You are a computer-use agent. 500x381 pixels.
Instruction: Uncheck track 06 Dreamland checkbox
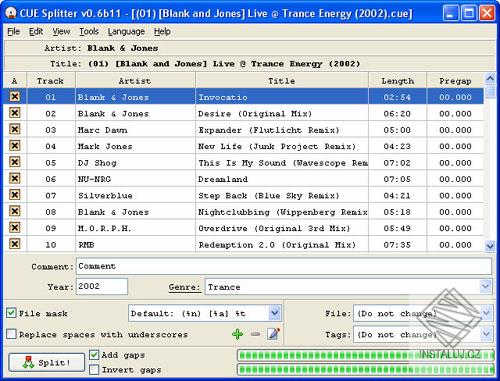point(14,178)
